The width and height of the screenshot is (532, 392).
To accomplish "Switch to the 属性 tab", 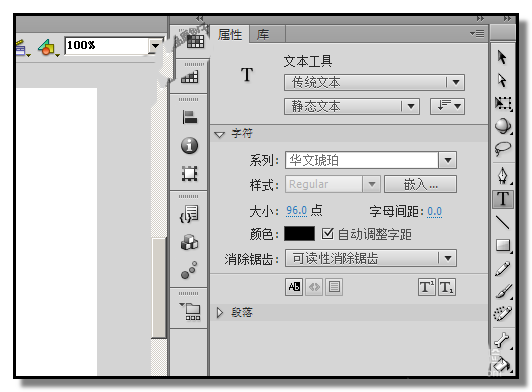I will point(230,35).
